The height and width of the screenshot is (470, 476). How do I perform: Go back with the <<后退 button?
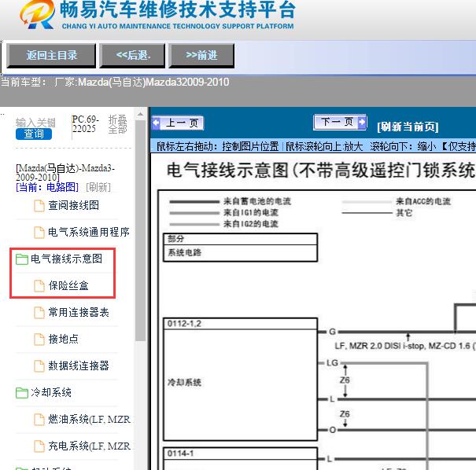(133, 56)
